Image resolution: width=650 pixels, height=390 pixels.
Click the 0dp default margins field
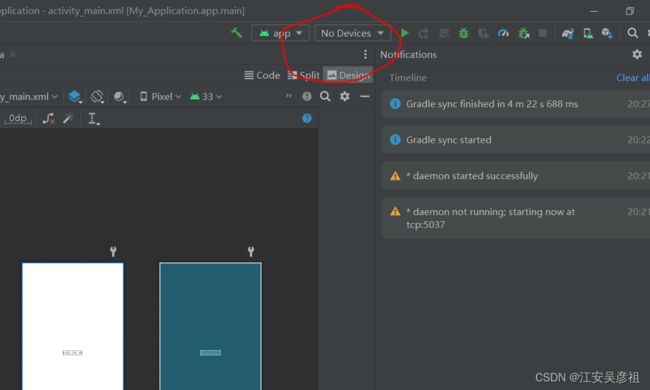point(18,119)
